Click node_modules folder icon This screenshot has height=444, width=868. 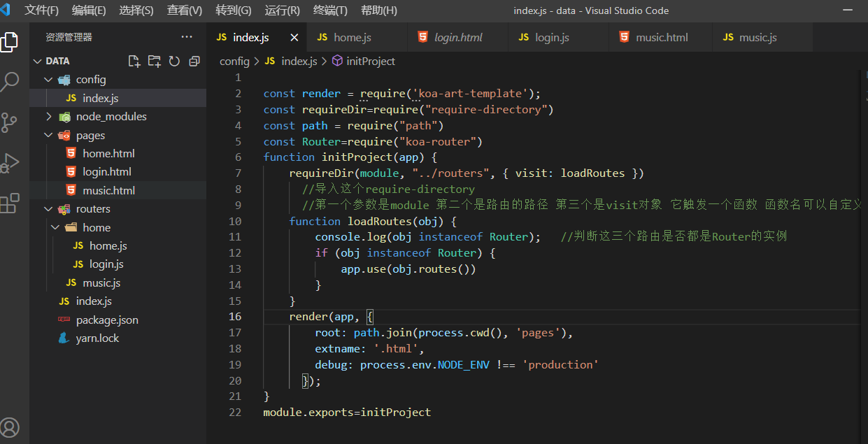[64, 117]
